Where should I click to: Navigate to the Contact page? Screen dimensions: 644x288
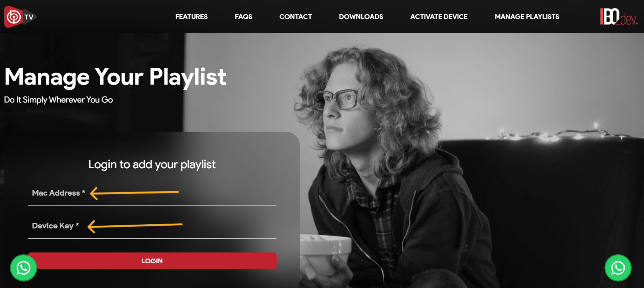pos(295,17)
